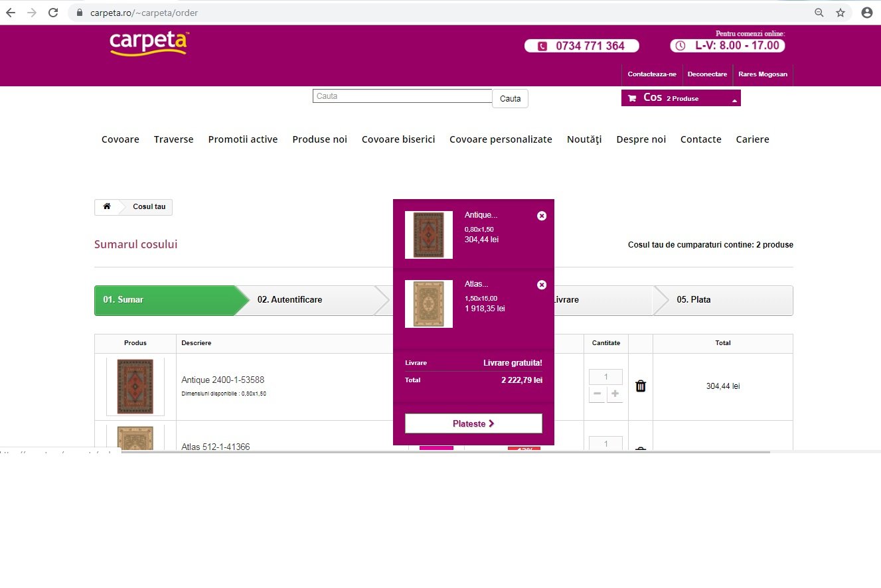881x588 pixels.
Task: Collapse the Cos cart dropdown
Action: click(x=734, y=100)
